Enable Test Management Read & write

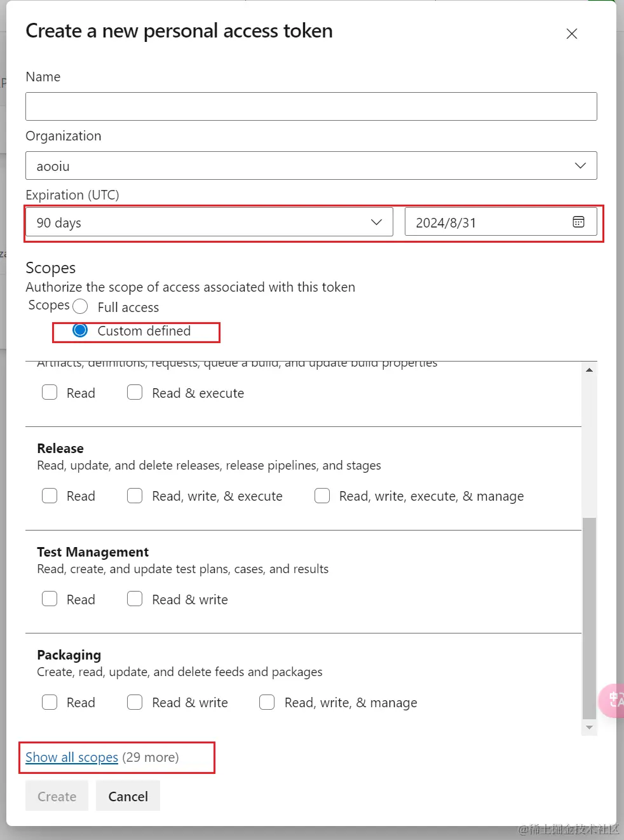coord(135,599)
